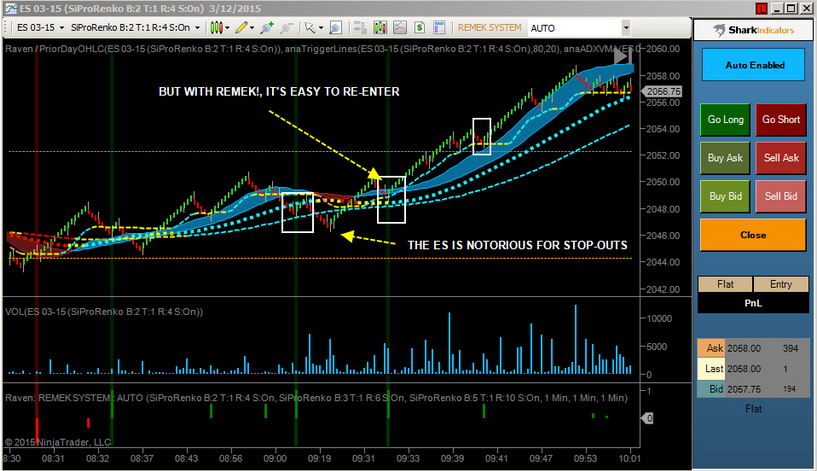Expand the REMEK SYSTEM AUTO combo box
The image size is (817, 471).
pyautogui.click(x=626, y=28)
